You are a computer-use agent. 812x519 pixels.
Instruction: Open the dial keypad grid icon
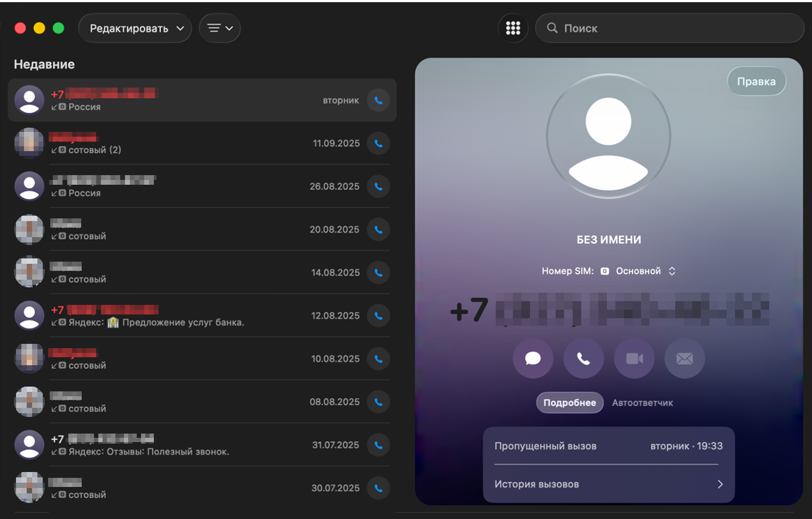pyautogui.click(x=513, y=28)
